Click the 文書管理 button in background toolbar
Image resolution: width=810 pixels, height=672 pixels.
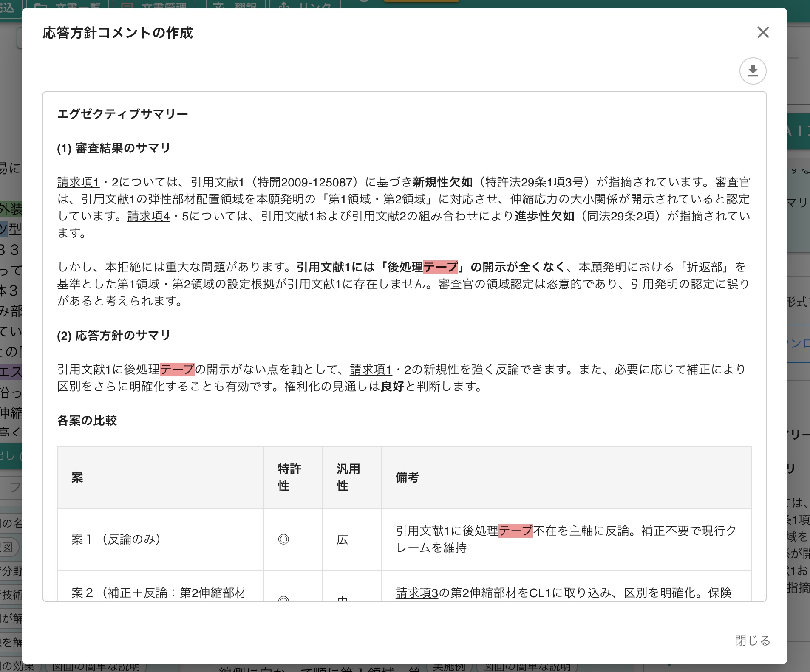pyautogui.click(x=154, y=5)
